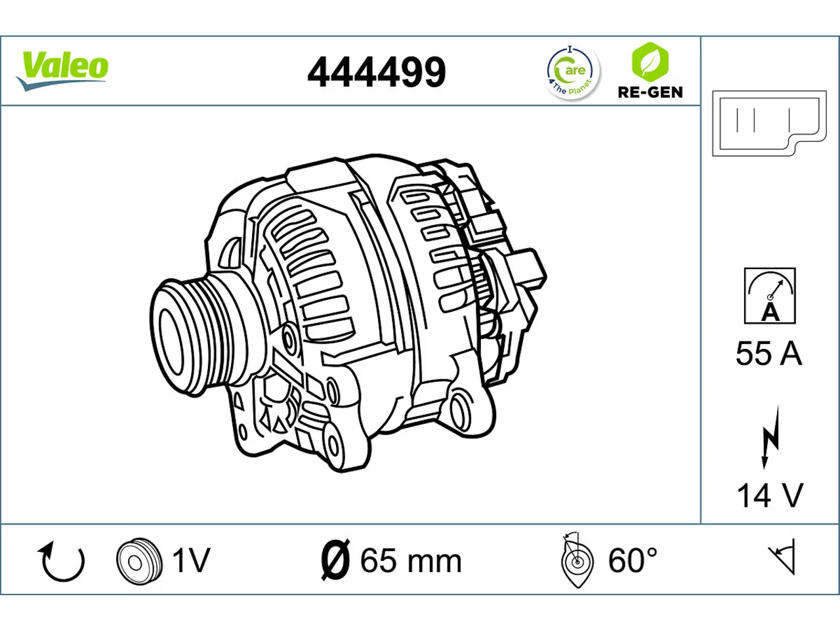Click the diameter symbol icon
840x630 pixels.
coord(337,560)
